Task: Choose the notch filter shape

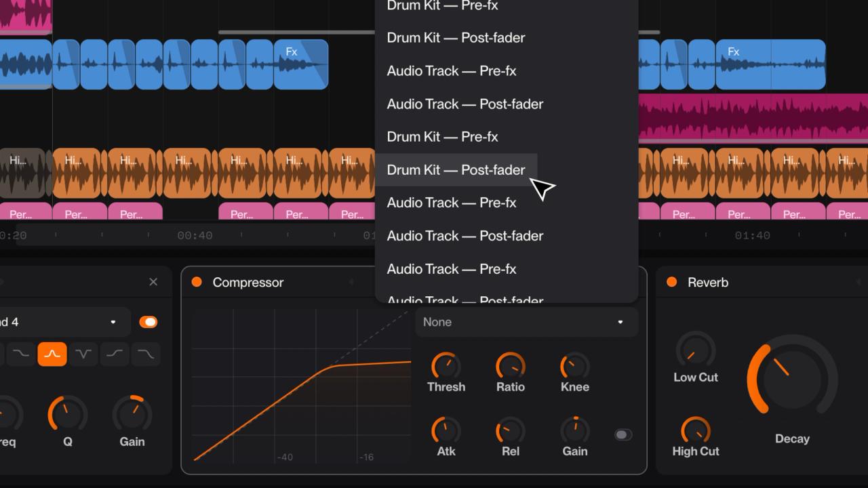Action: pyautogui.click(x=83, y=354)
